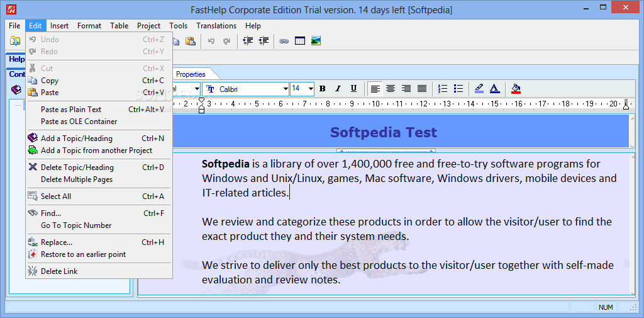Click the Softpedia Test heading text
This screenshot has height=318, width=644.
click(383, 132)
